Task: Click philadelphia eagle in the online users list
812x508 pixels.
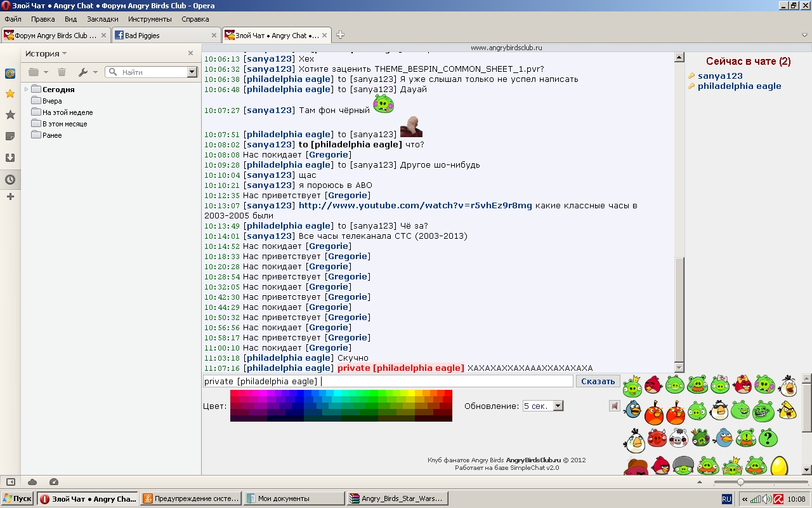Action: point(739,86)
